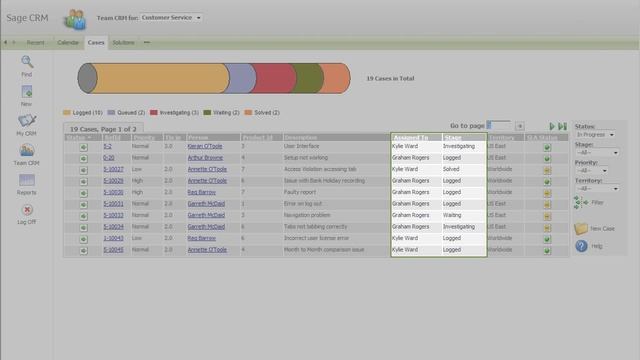The image size is (640, 360).
Task: Open Help via question mark icon
Action: (x=581, y=246)
